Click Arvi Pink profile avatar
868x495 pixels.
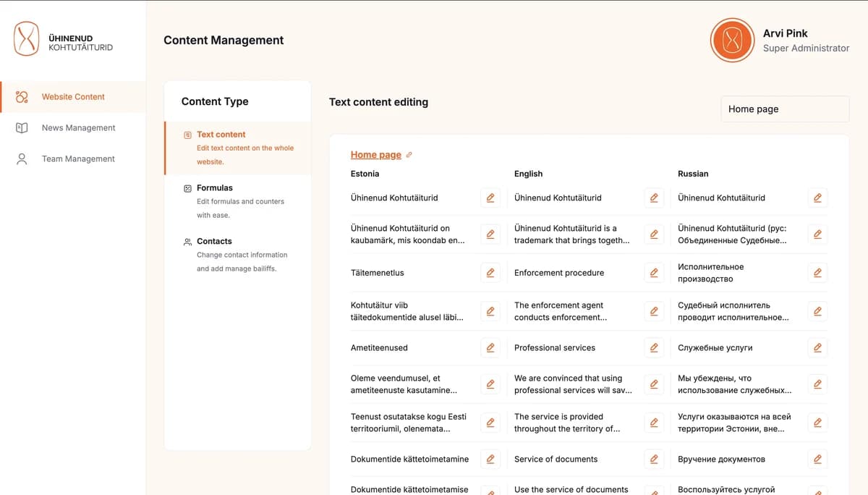pyautogui.click(x=732, y=40)
